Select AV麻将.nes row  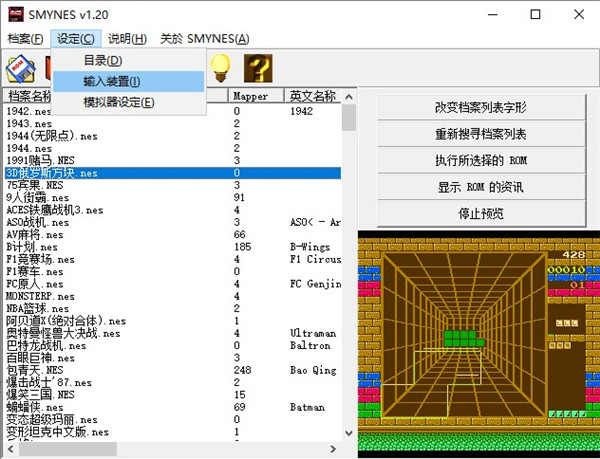coord(173,234)
